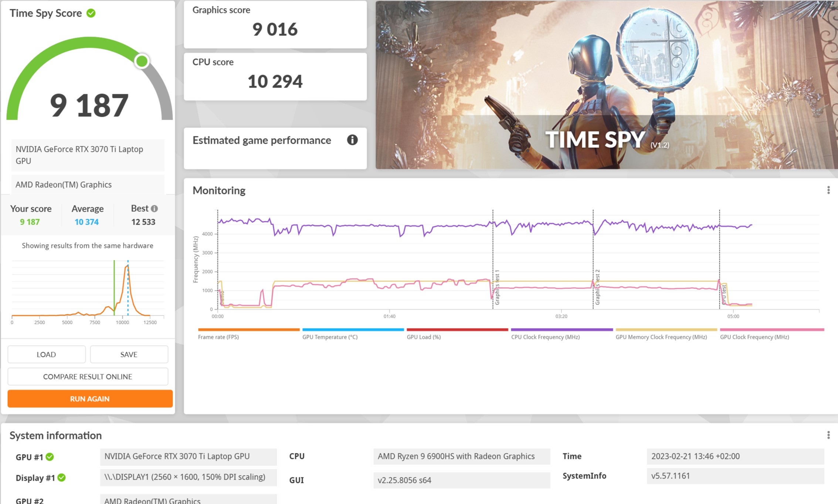
Task: Toggle the Frame rate (FPS) graph series
Action: 249,334
